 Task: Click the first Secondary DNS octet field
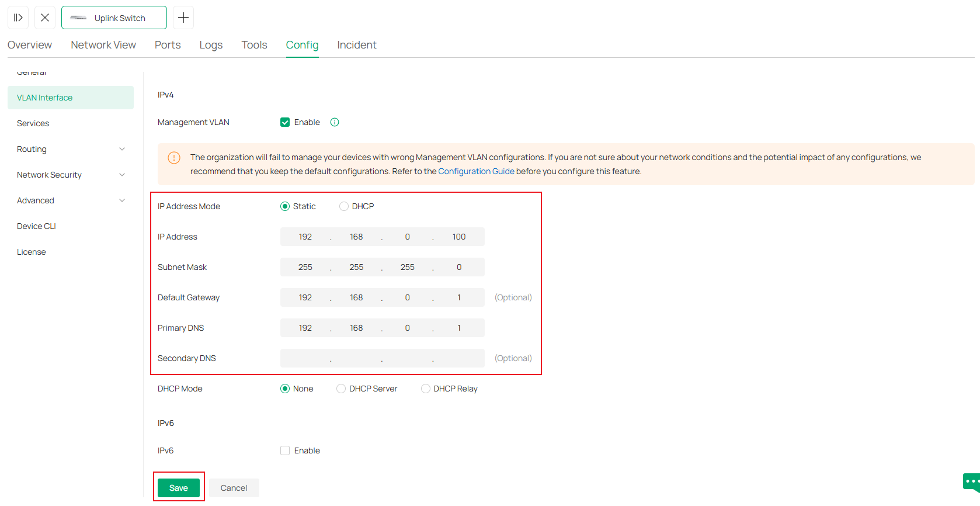305,358
